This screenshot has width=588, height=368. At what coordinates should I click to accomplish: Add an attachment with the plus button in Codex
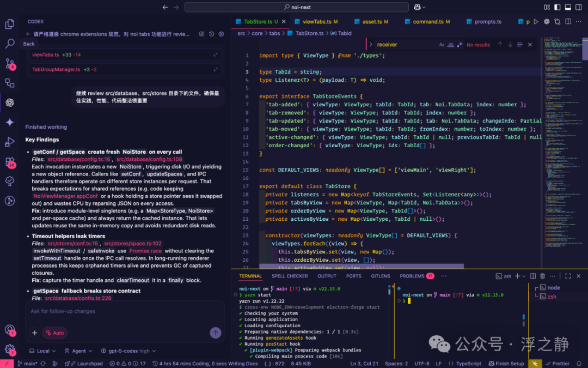pyautogui.click(x=34, y=333)
